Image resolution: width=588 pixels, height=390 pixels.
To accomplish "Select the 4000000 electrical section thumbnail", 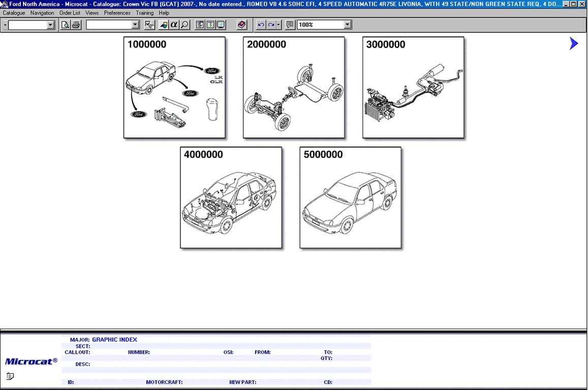I will pos(231,198).
